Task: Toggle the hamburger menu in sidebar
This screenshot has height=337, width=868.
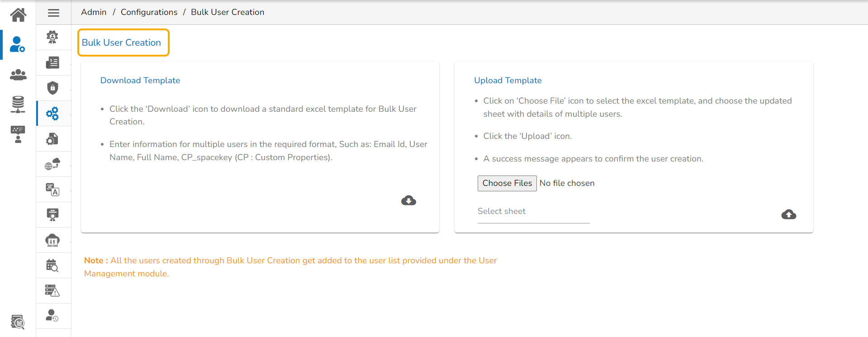Action: [53, 13]
